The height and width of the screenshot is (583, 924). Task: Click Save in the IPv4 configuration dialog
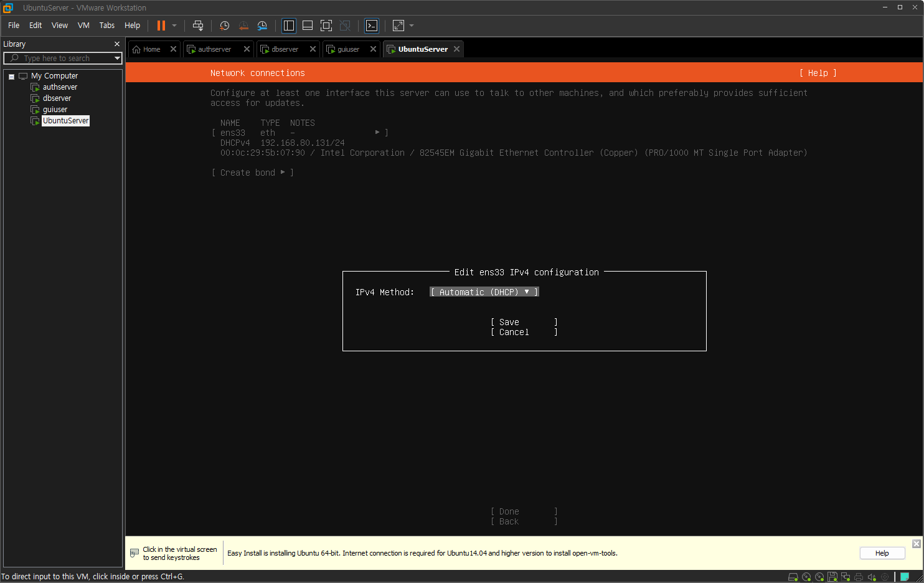pyautogui.click(x=524, y=322)
